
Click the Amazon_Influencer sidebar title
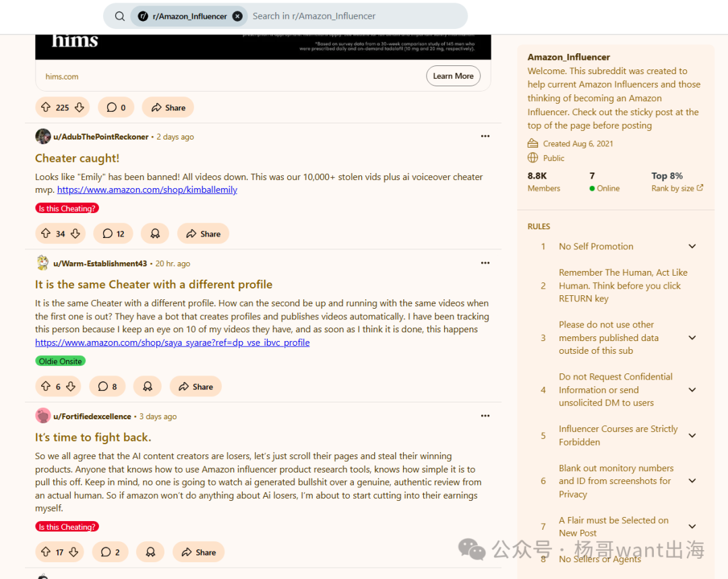pyautogui.click(x=569, y=57)
